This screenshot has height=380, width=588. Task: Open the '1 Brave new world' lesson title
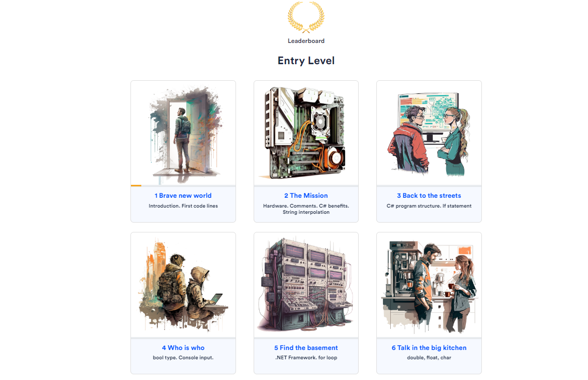coord(183,196)
